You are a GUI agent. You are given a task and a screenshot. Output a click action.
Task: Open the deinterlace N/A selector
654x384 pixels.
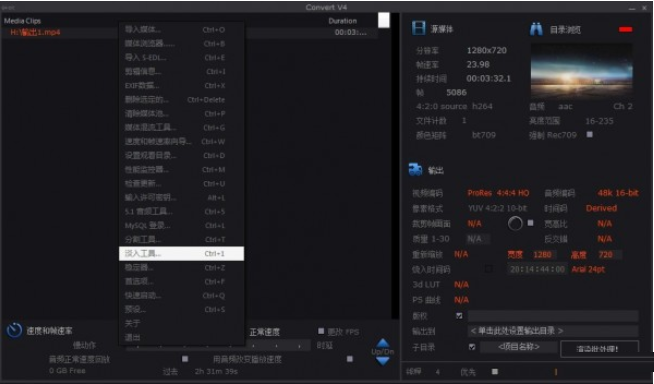point(604,239)
